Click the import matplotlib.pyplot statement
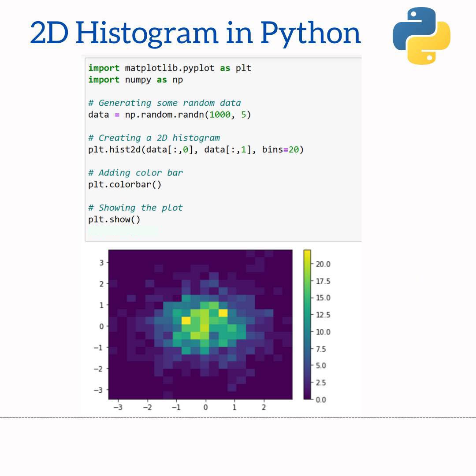Image resolution: width=476 pixels, height=476 pixels. pyautogui.click(x=169, y=68)
